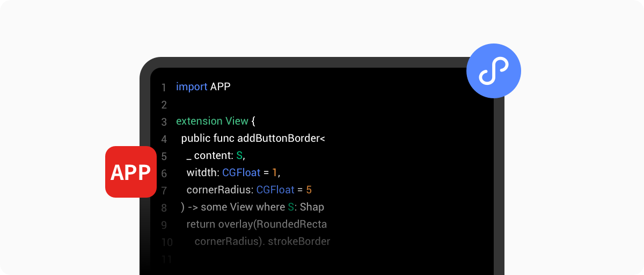Select line number 1 in gutter
Viewport: 644px width, 275px height.
point(164,88)
